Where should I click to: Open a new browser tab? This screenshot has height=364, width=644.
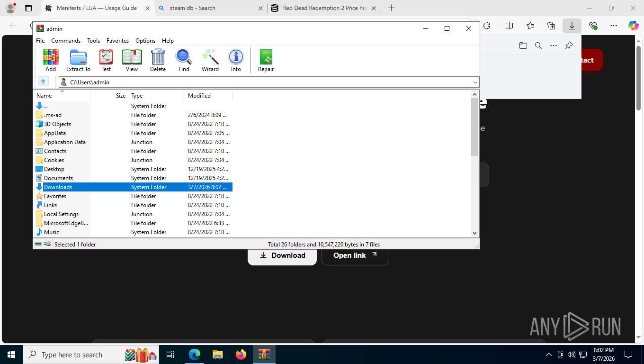391,8
